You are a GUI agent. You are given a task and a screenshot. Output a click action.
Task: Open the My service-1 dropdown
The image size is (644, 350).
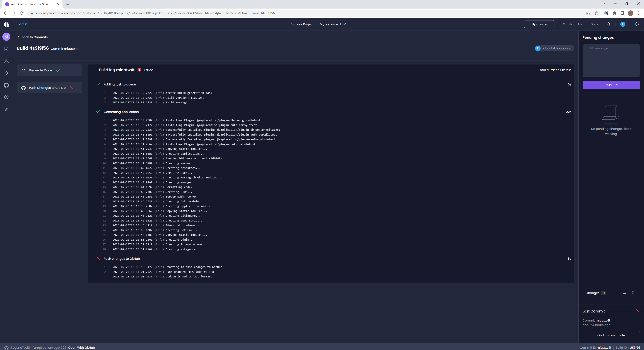[x=332, y=24]
